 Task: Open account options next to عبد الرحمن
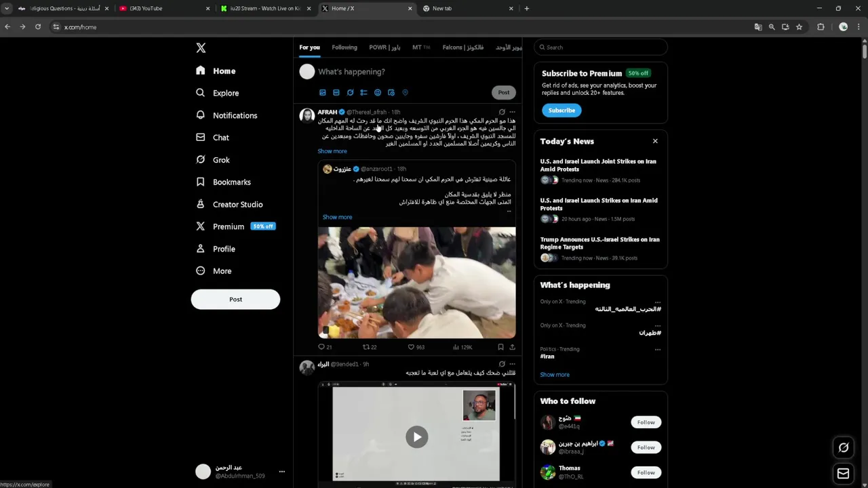pos(281,472)
